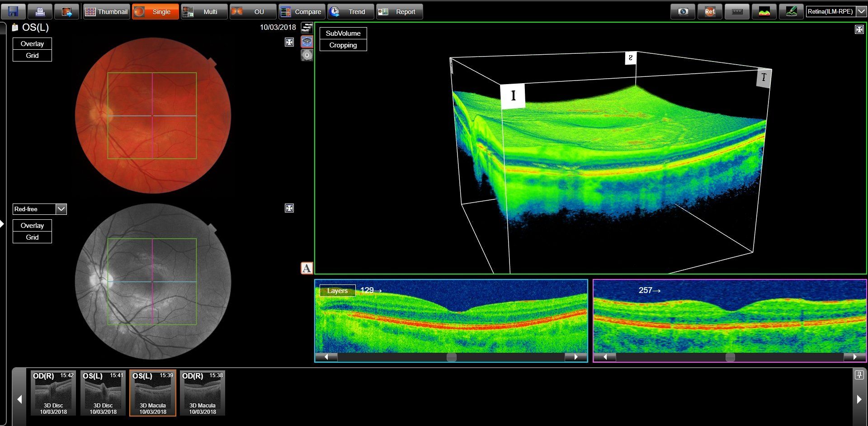Switch to the Trend view tab

(350, 11)
